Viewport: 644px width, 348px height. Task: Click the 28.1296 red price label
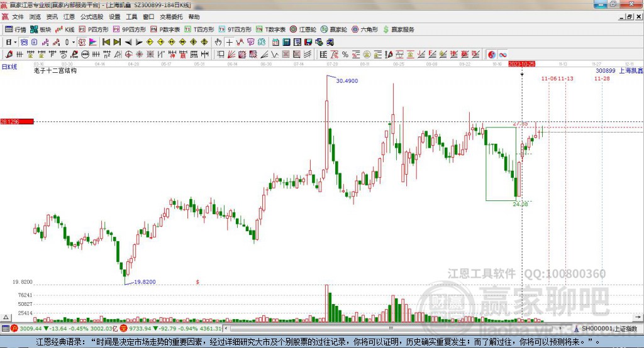pyautogui.click(x=17, y=121)
